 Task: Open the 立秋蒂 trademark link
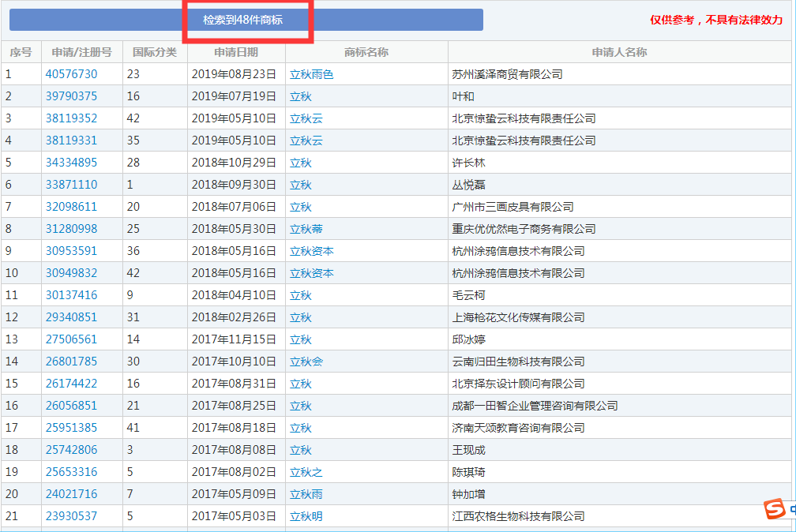[x=306, y=229]
